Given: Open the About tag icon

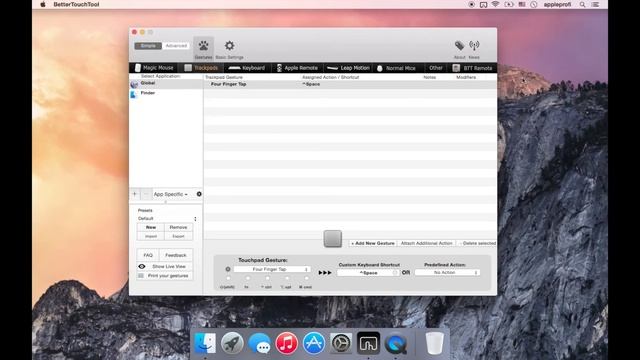Looking at the screenshot, I should 460,49.
